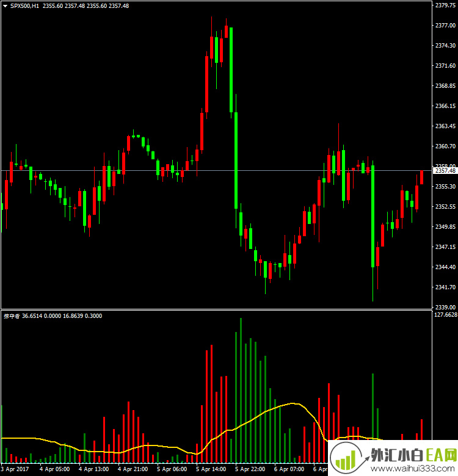Select the 5 Apr 14:00 time label
This screenshot has height=476, width=458.
[x=211, y=469]
